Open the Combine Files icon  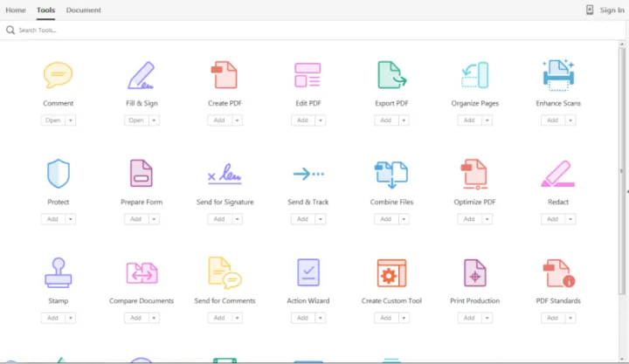point(391,174)
